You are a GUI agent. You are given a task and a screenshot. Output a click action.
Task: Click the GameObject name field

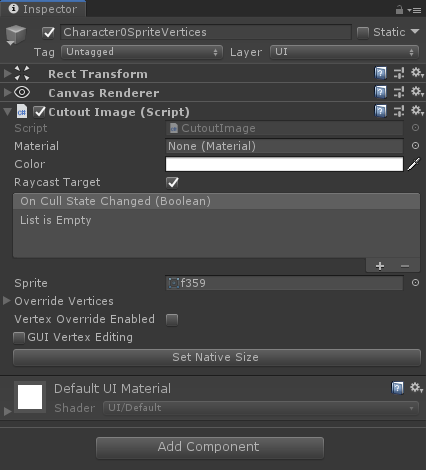[x=206, y=32]
